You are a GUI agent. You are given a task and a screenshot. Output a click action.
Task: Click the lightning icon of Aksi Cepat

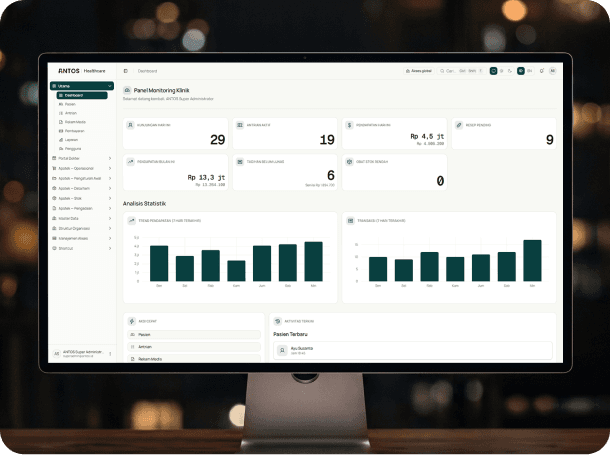(x=131, y=321)
